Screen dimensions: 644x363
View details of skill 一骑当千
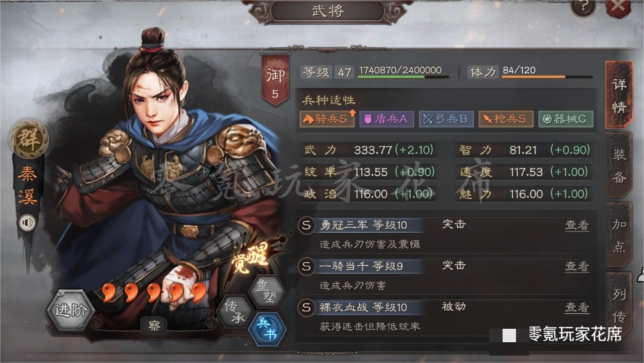[577, 266]
